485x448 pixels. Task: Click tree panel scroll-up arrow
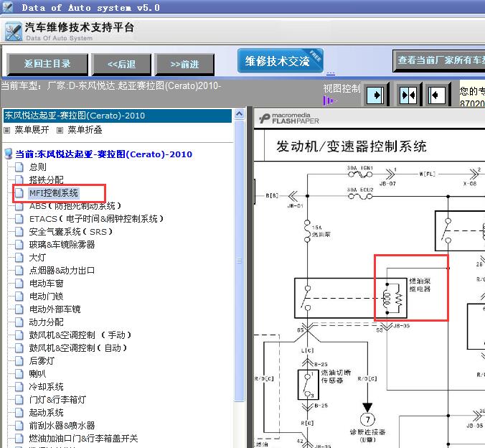point(239,114)
